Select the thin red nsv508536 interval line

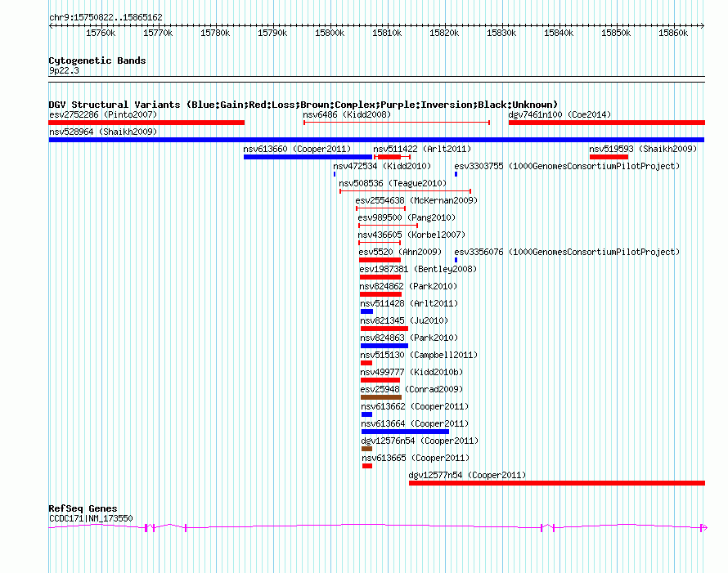[406, 191]
